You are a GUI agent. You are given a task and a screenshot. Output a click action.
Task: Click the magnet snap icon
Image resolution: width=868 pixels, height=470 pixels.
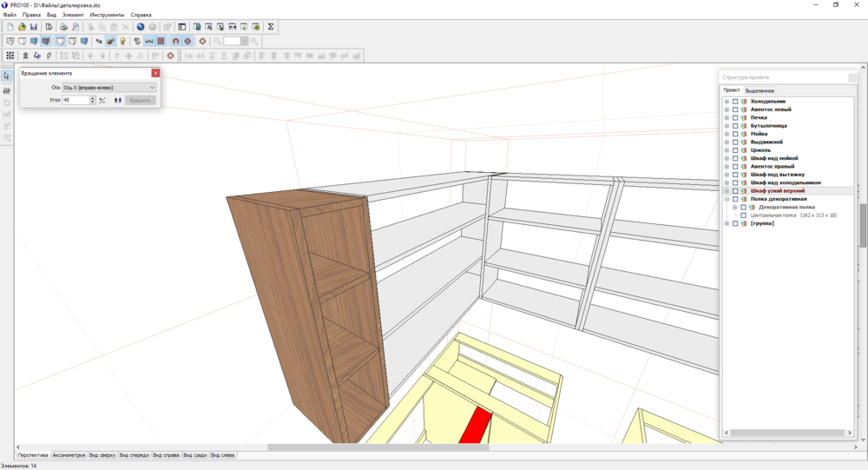[175, 41]
